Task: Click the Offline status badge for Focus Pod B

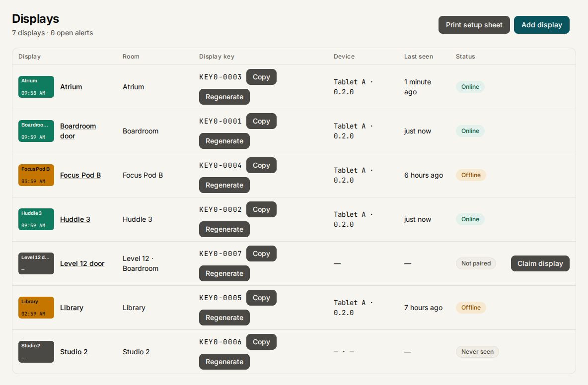Action: coord(471,175)
